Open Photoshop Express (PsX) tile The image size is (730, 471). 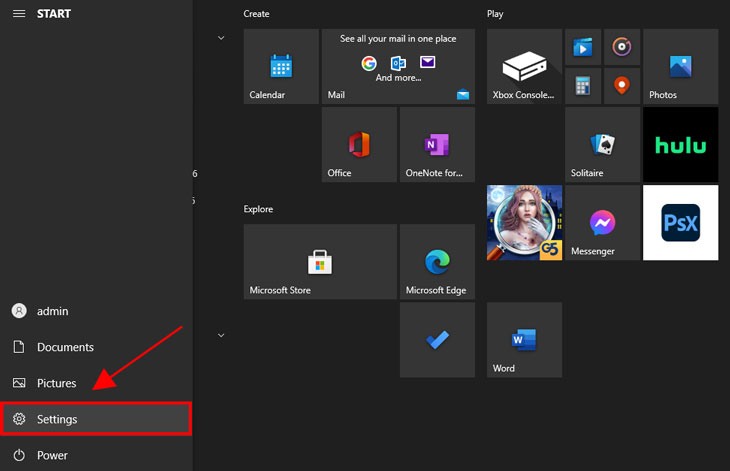(x=680, y=223)
